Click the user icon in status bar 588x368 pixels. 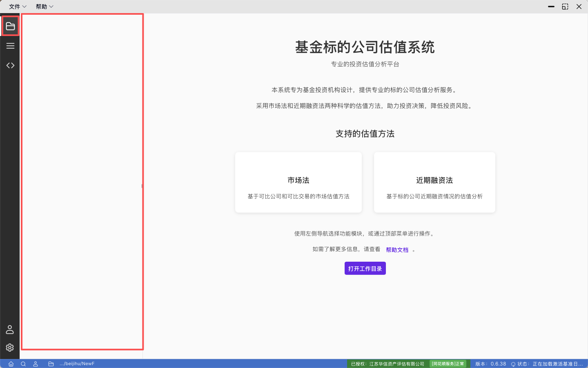click(x=36, y=364)
